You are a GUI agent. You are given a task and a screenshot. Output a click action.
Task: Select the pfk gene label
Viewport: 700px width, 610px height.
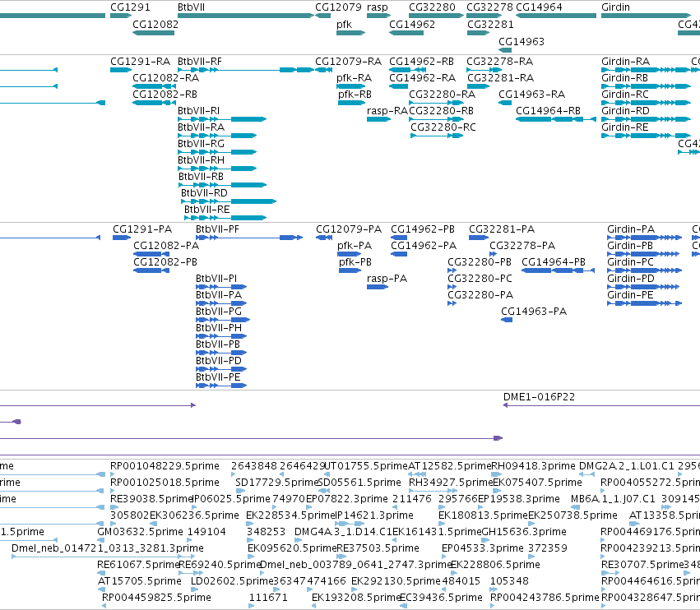pyautogui.click(x=344, y=25)
